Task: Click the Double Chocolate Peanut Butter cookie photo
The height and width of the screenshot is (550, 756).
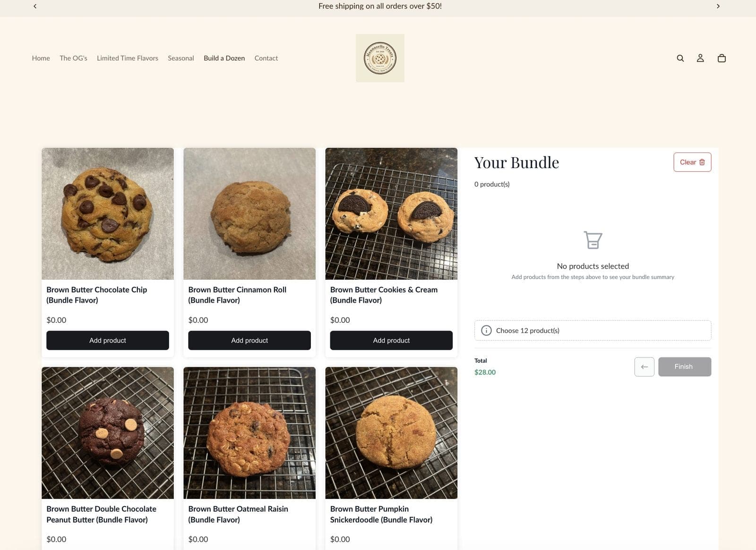Action: point(108,433)
